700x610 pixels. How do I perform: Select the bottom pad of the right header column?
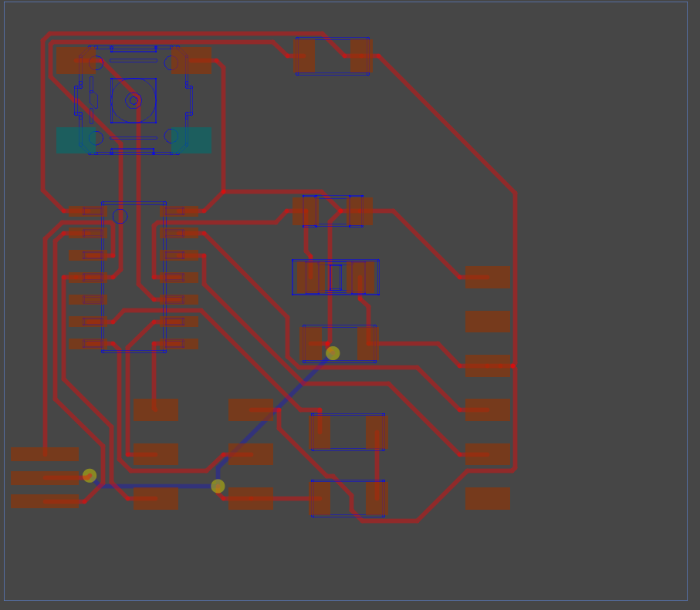coord(488,498)
